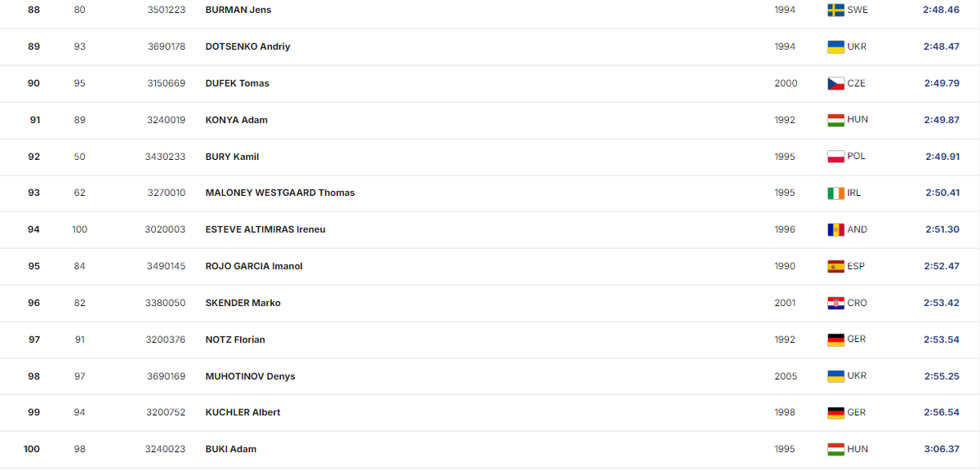Open MUHOTINOV Denys athlete page
Screen dimensions: 980x470
250,376
